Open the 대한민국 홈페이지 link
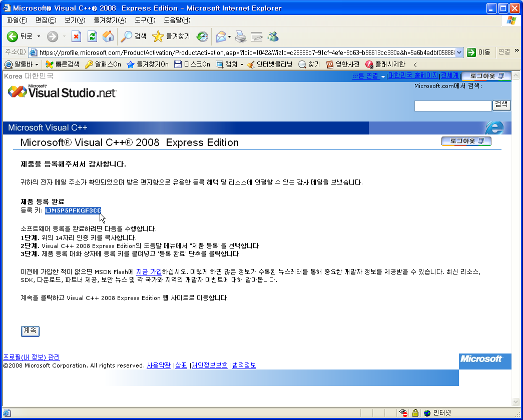Screen dimensions: 523x420 [413, 75]
